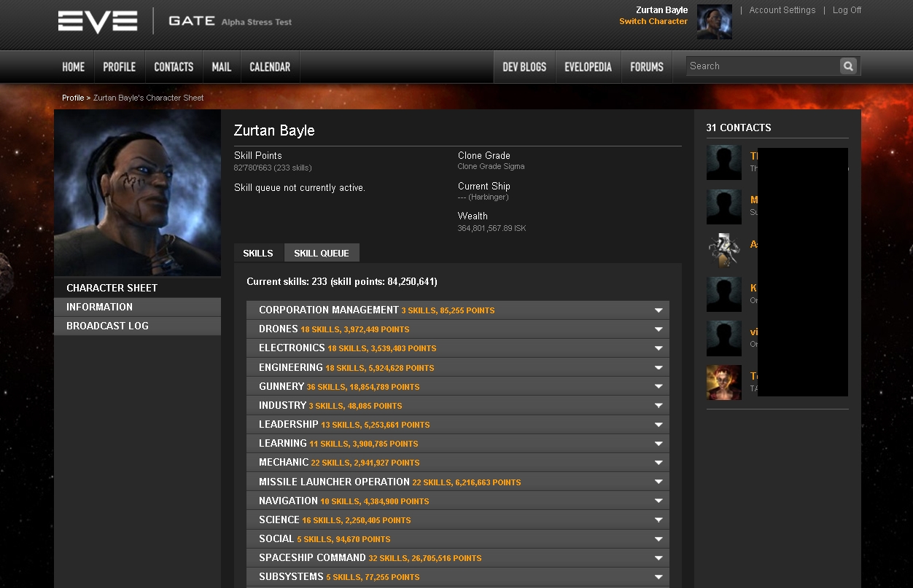Open the first contact's avatar
Screen dimensions: 913x588
tap(724, 162)
